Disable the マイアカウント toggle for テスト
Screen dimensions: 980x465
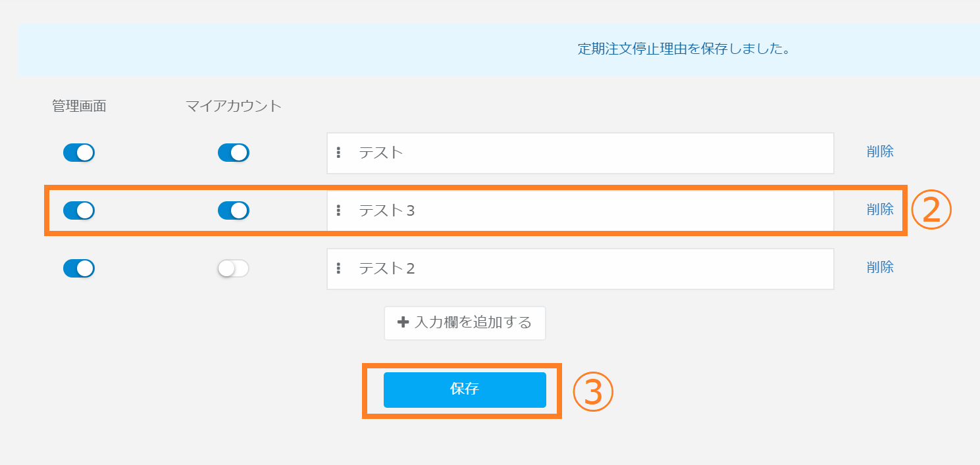tap(234, 153)
